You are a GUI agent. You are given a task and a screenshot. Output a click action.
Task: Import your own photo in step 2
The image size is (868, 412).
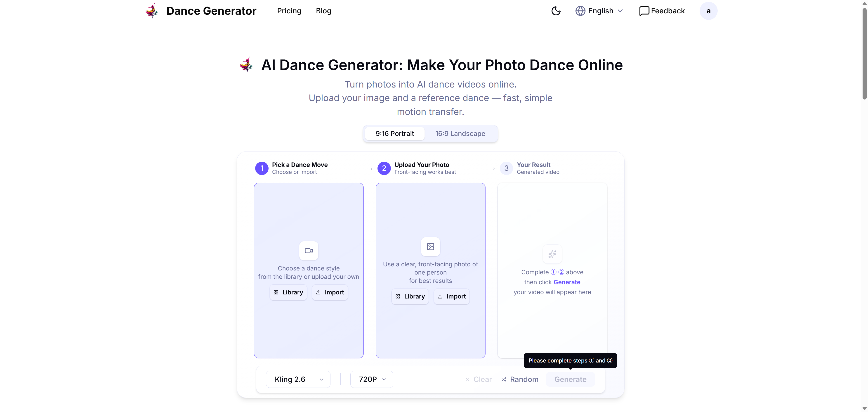point(452,296)
